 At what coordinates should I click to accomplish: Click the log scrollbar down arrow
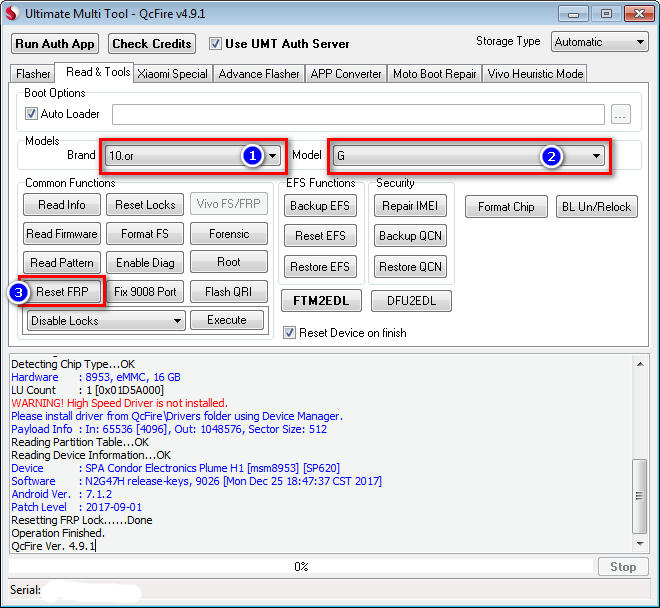pos(640,544)
